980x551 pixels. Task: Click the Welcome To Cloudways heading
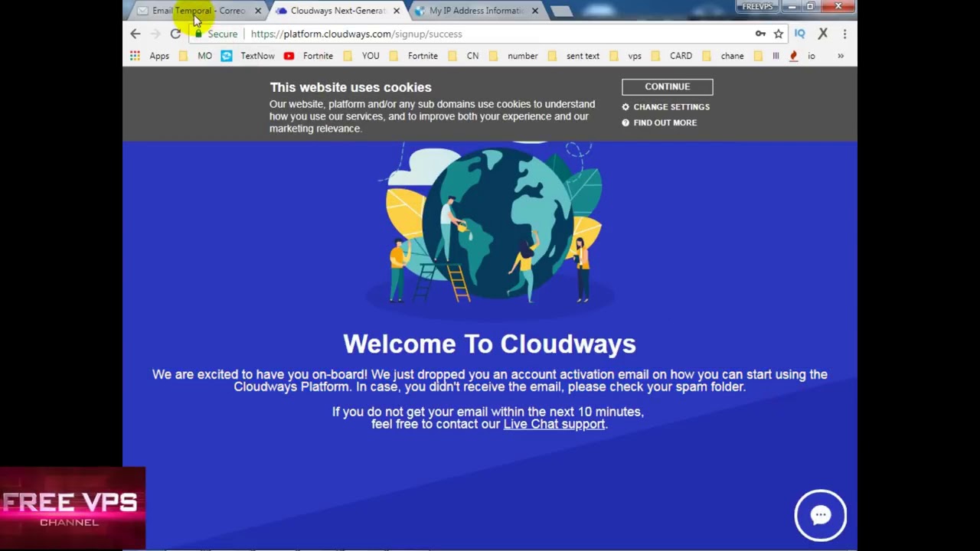tap(489, 344)
